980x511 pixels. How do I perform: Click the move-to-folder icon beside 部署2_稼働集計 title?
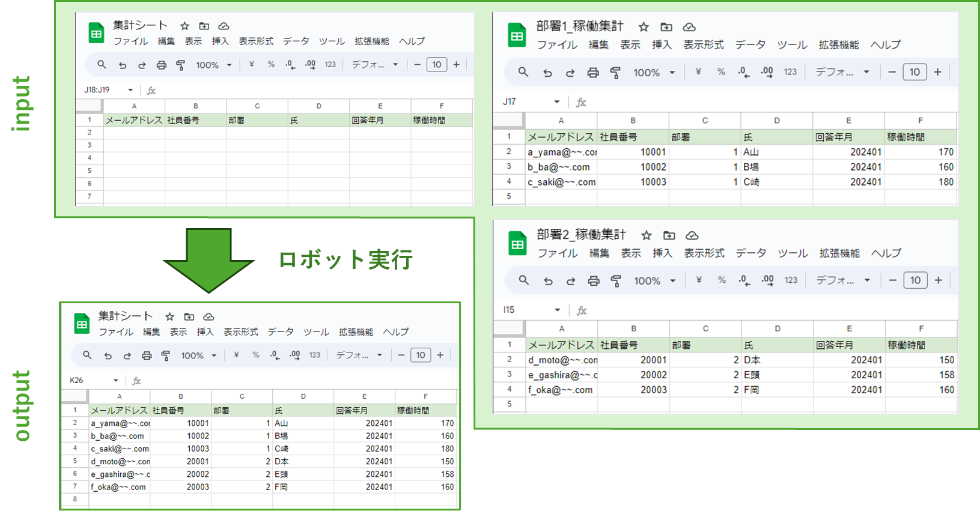pyautogui.click(x=669, y=235)
